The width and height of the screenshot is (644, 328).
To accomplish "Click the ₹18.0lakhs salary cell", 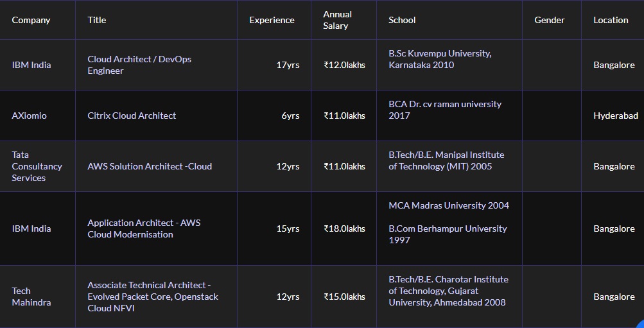I will coord(344,229).
